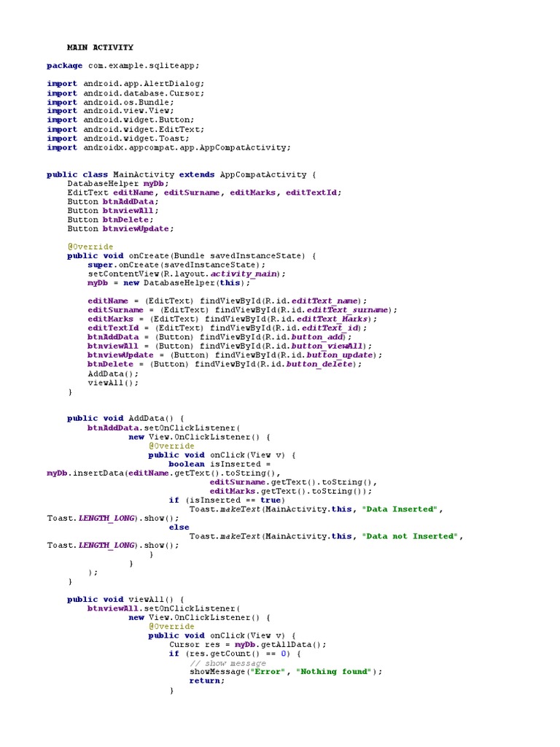
Task: Click the btnAddData.setOnClickListener line
Action: [x=164, y=428]
